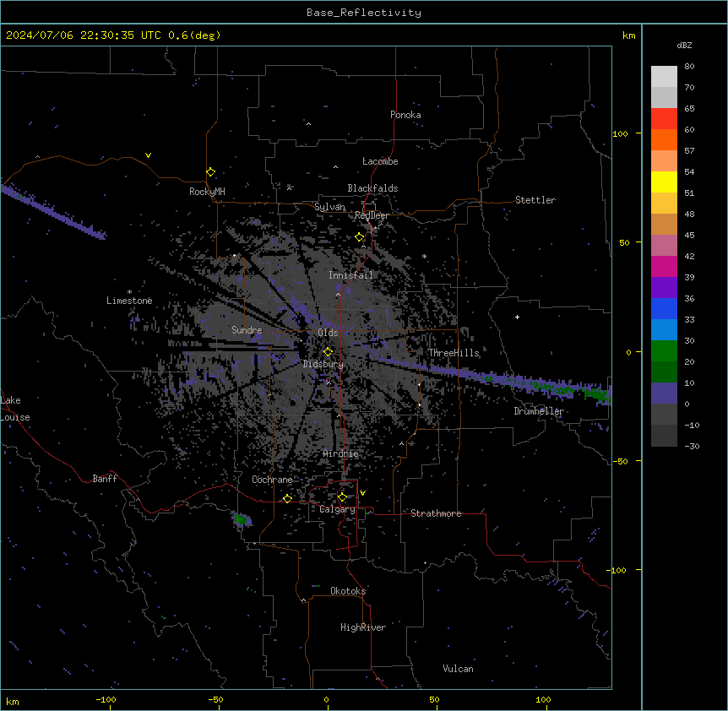Click the Blackfalds town label
The width and height of the screenshot is (728, 711).
[x=372, y=188]
